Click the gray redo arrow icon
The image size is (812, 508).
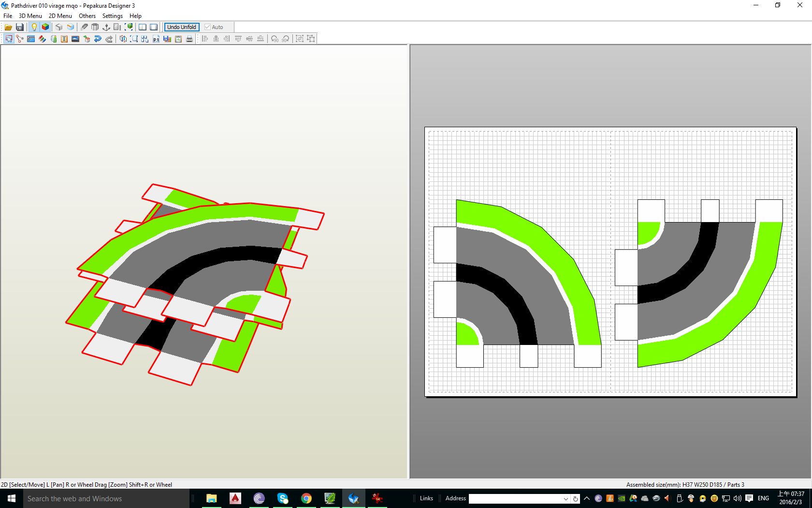(109, 39)
